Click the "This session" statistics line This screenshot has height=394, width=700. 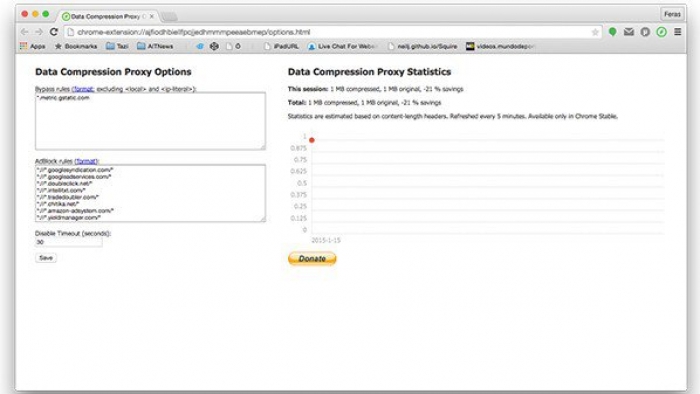375,89
